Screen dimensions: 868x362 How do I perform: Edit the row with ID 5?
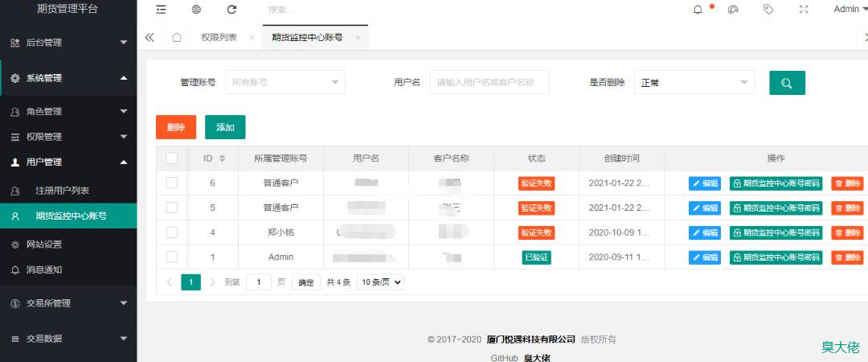705,208
